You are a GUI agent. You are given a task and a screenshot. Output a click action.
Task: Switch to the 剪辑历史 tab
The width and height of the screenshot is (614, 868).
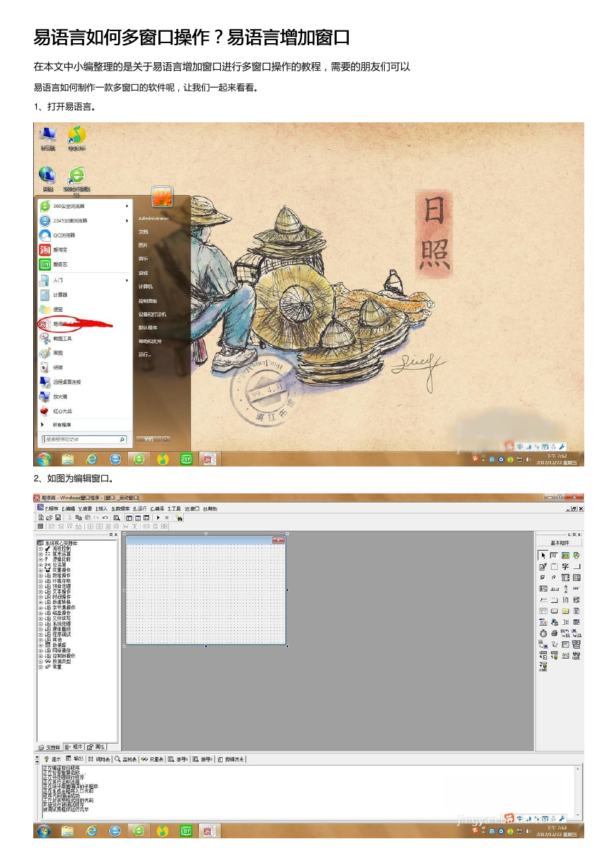(231, 759)
